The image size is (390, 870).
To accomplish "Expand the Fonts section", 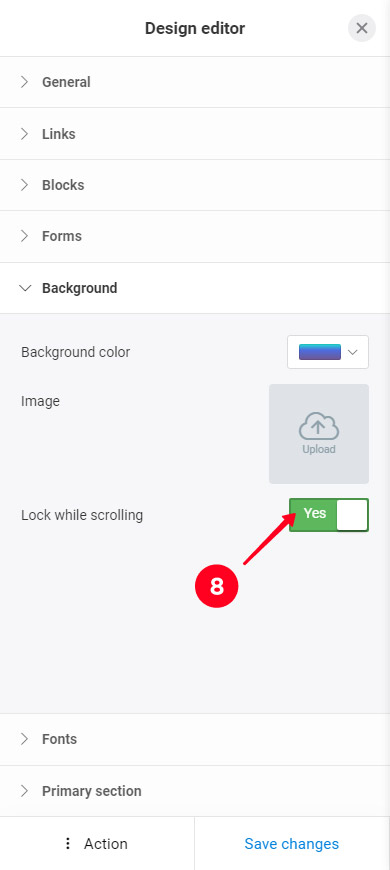I will pos(195,739).
